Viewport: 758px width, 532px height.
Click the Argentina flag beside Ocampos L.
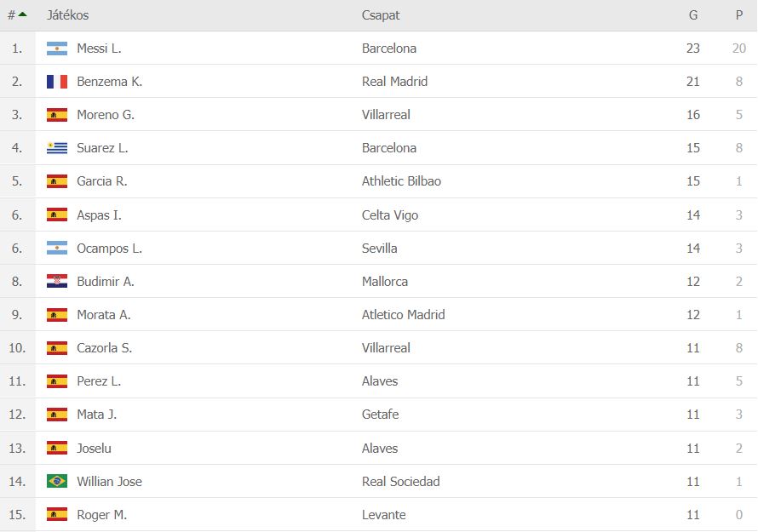pyautogui.click(x=57, y=248)
